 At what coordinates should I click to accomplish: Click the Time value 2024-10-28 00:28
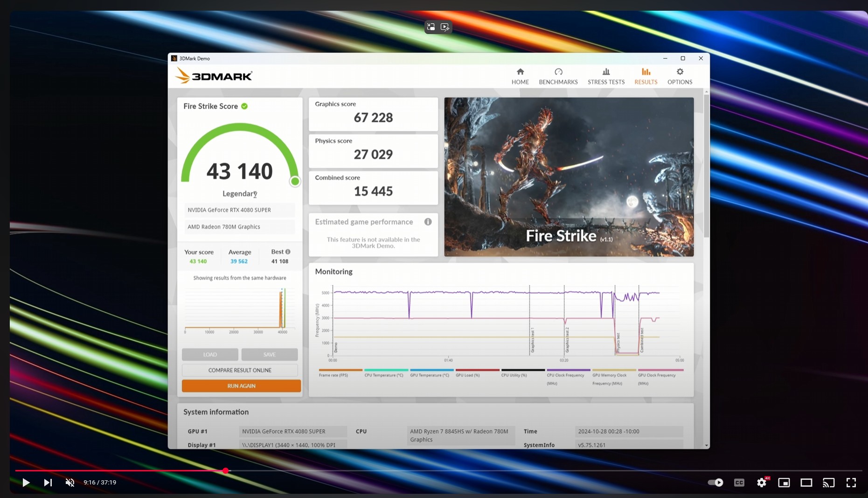pos(629,432)
